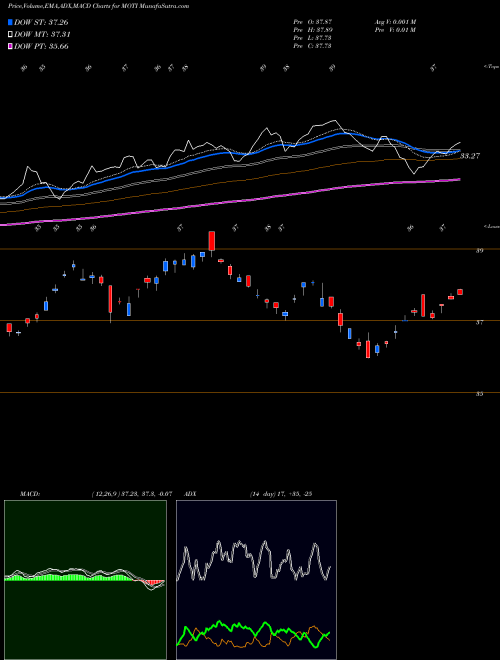Click the 'Lows' label at right edge
500x660 pixels.
coord(492,226)
